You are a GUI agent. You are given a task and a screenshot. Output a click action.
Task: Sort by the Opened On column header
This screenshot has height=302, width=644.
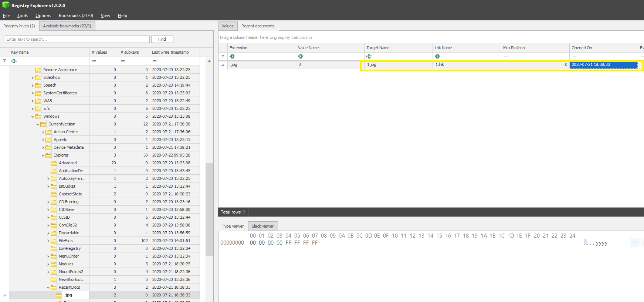[603, 48]
